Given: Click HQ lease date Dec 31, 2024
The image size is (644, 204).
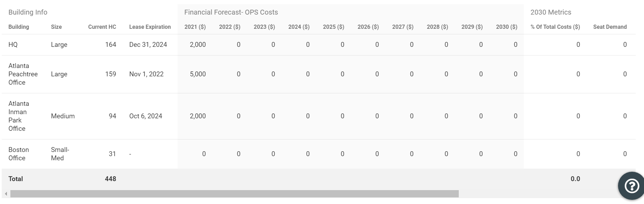Looking at the screenshot, I should click(148, 45).
